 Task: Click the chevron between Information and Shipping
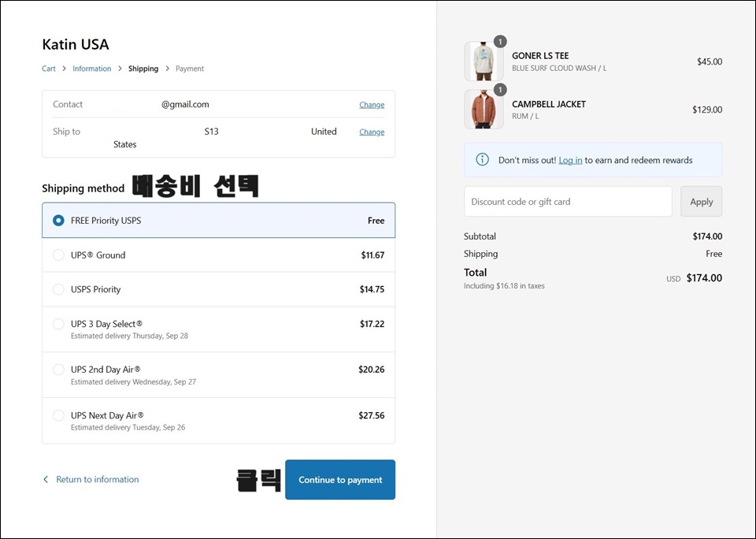point(120,69)
